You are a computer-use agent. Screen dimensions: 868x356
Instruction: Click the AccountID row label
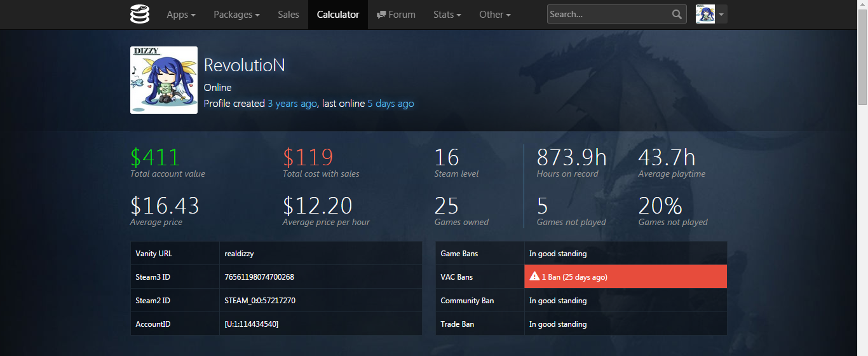(x=153, y=324)
